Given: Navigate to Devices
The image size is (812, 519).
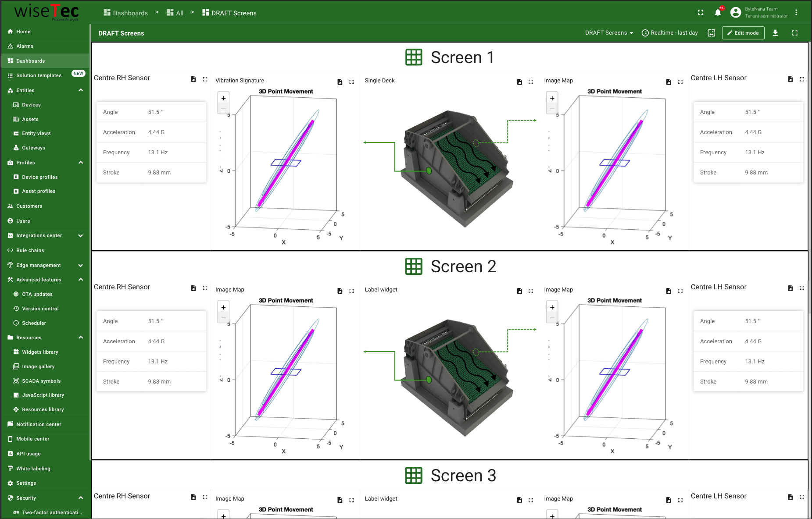Looking at the screenshot, I should pos(45,105).
